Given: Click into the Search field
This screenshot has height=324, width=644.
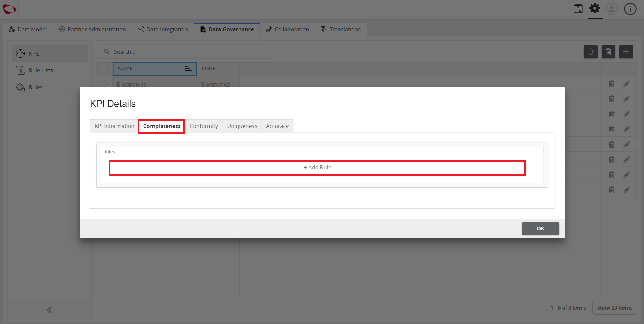Looking at the screenshot, I should pos(184,52).
